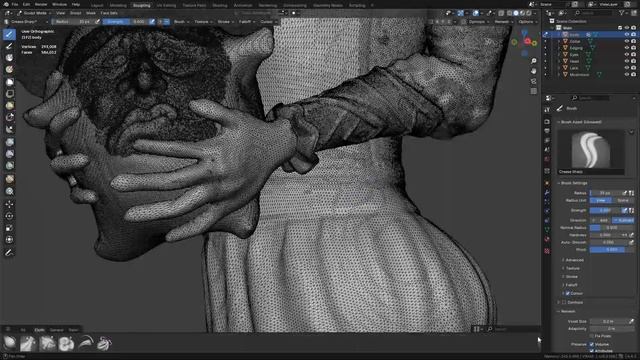Click radius pressure sensitivity icon in properties

625,193
